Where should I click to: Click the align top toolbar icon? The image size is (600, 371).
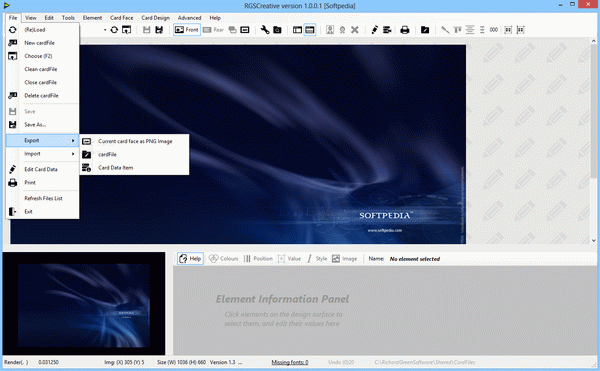457,29
